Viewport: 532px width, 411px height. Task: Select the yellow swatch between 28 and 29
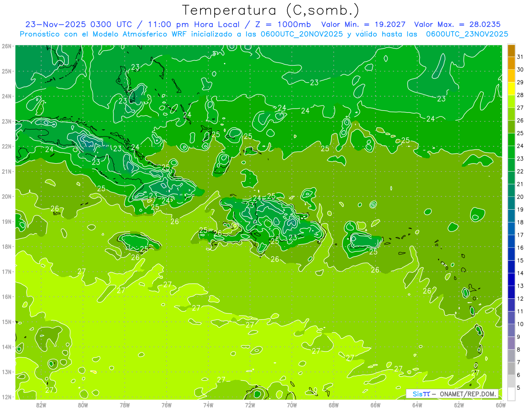click(x=511, y=89)
